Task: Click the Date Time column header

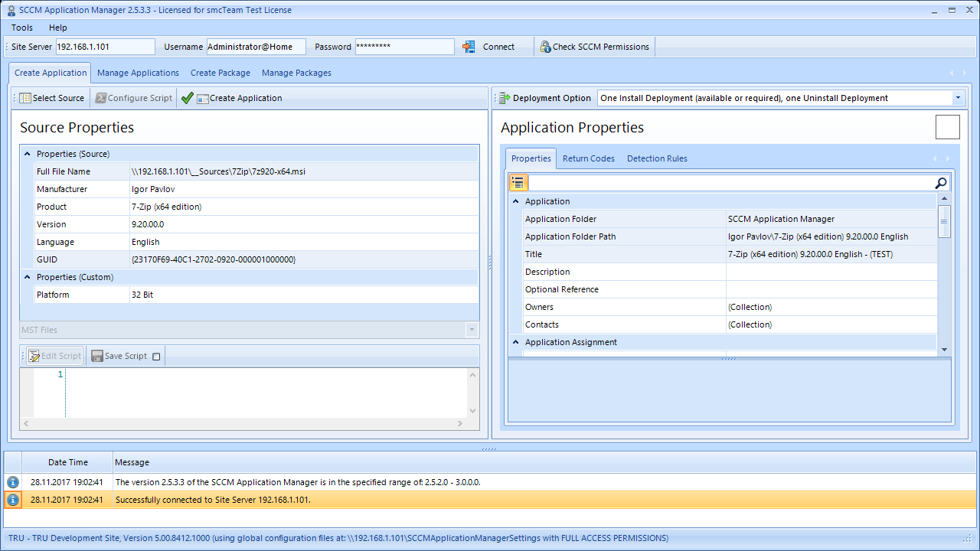Action: pyautogui.click(x=67, y=462)
